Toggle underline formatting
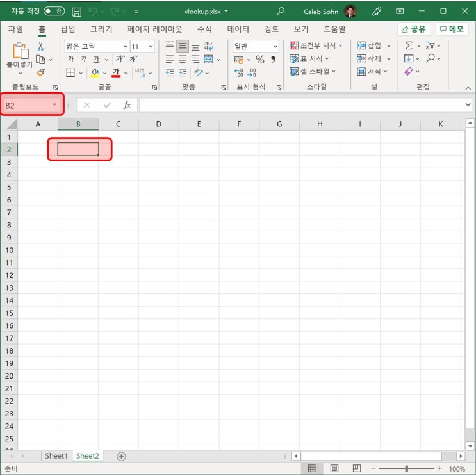476x476 pixels. point(96,59)
